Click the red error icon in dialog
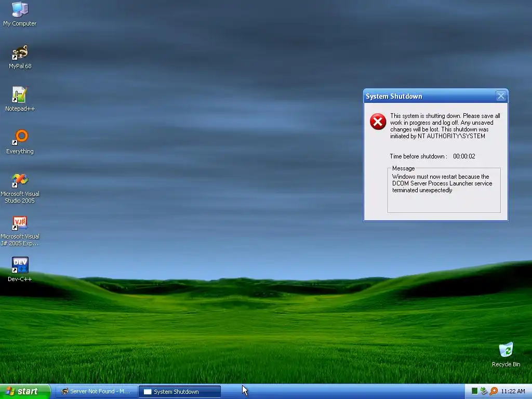The width and height of the screenshot is (532, 399). (378, 122)
